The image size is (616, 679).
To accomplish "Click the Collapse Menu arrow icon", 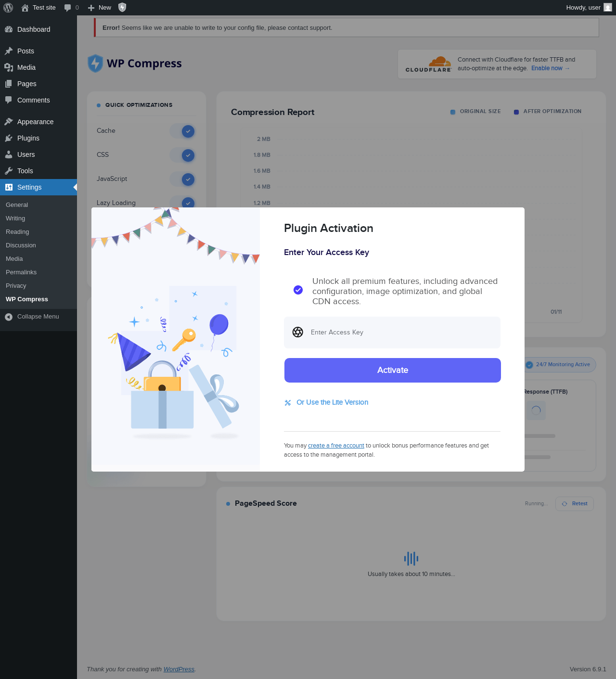I will 9,317.
